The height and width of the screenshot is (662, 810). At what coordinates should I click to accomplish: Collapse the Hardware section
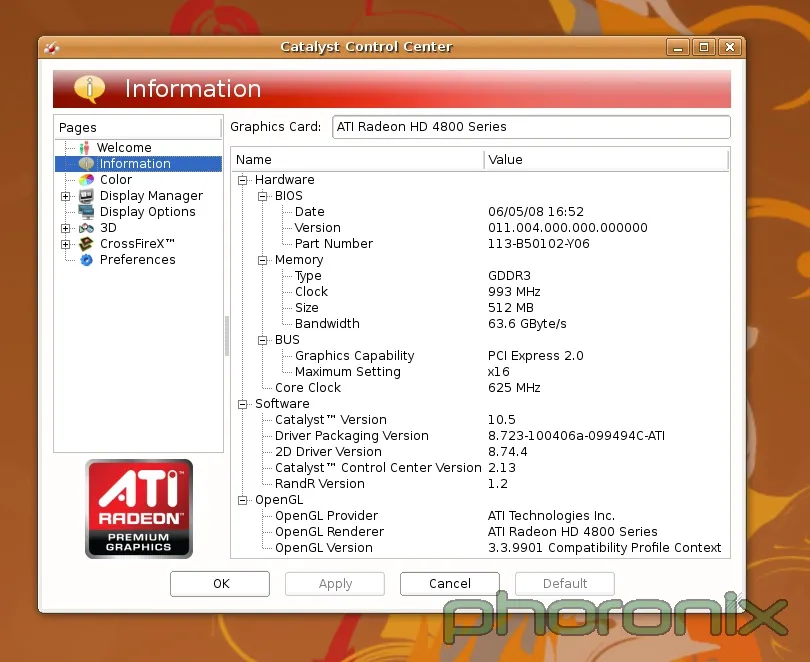tap(242, 180)
